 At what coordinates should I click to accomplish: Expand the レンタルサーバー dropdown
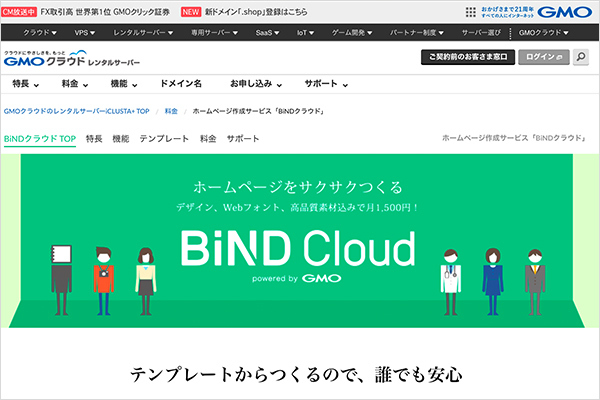[x=143, y=33]
